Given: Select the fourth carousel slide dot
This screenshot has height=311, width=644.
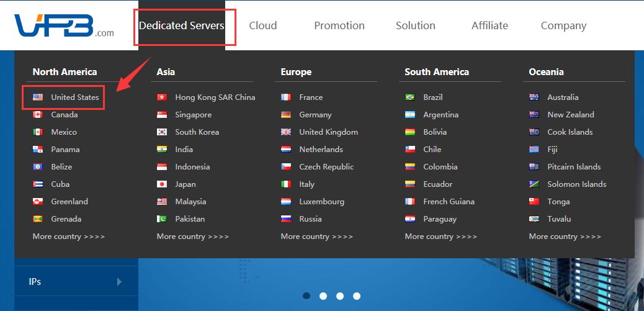Looking at the screenshot, I should [x=357, y=296].
